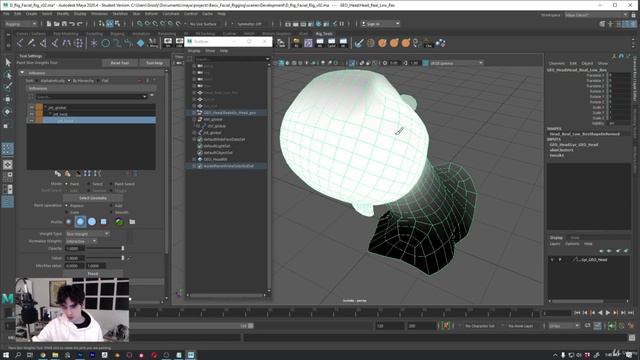Click the cyan diamond shelf icon

coord(140,43)
